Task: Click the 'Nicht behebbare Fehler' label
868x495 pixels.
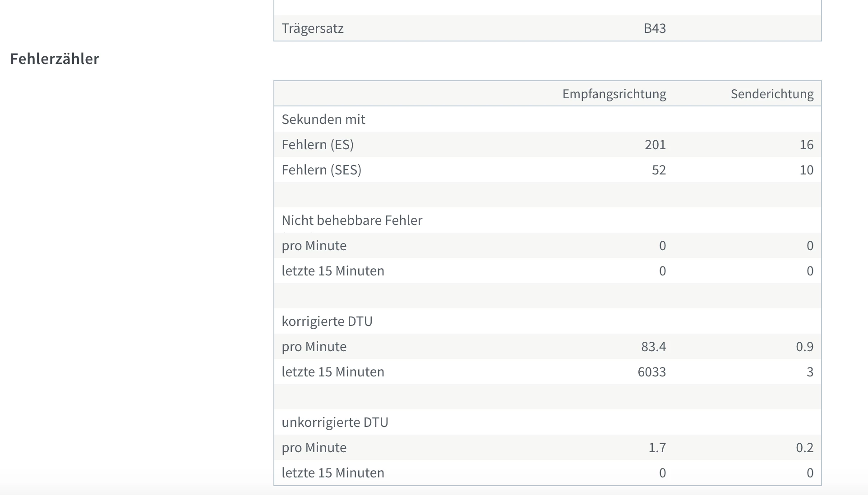Action: [x=352, y=220]
